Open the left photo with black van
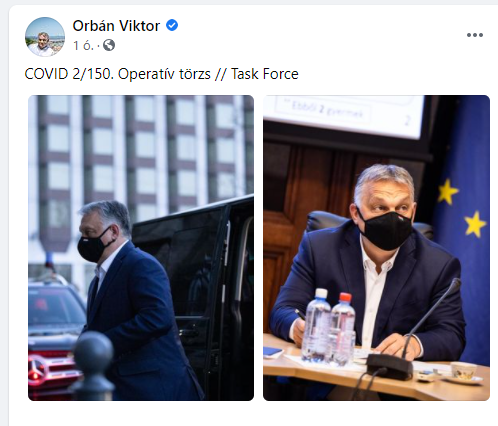 pos(141,248)
